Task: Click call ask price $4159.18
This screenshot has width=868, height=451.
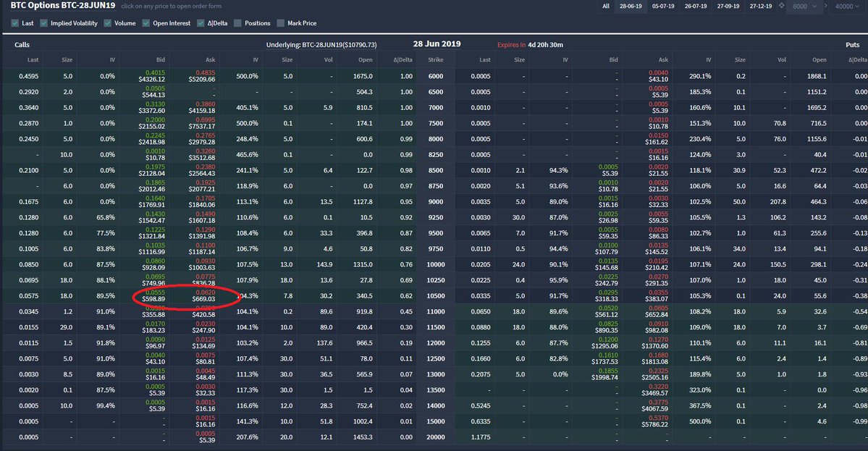Action: pos(201,111)
